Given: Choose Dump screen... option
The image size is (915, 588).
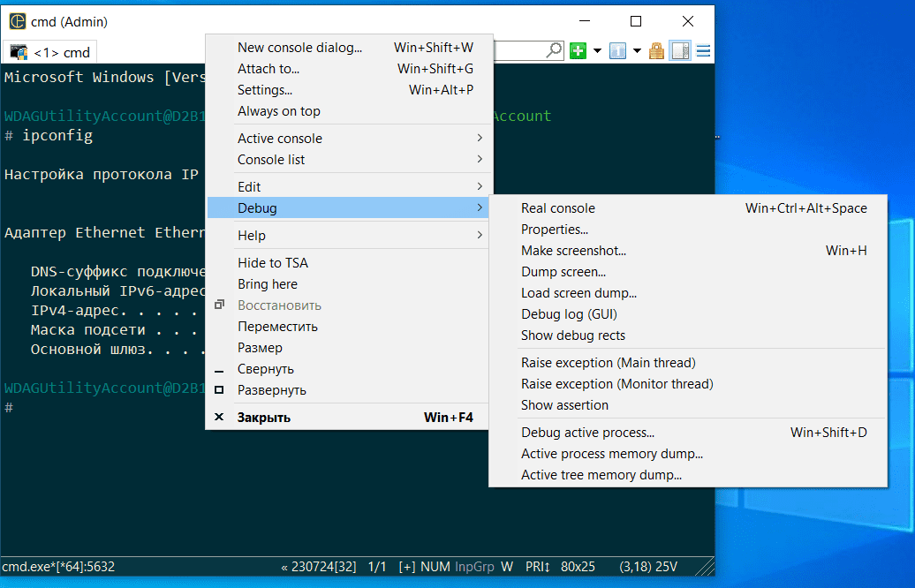Looking at the screenshot, I should (x=689, y=272).
